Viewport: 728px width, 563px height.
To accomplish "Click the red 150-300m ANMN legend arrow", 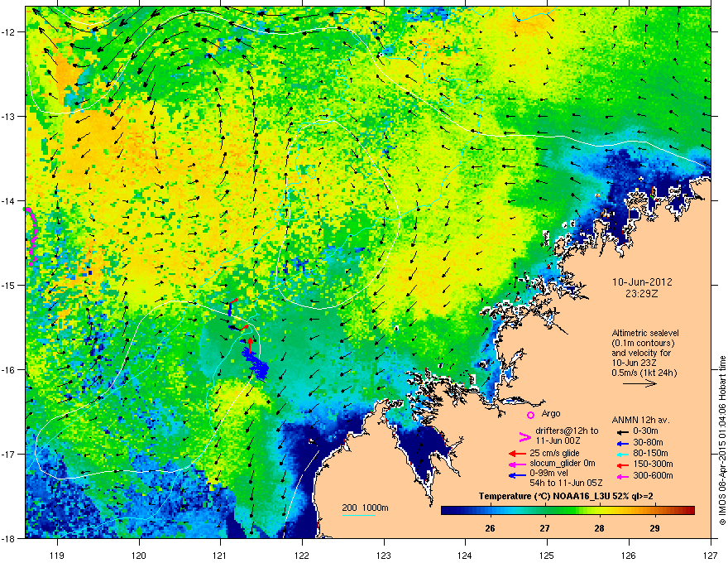I will click(x=622, y=464).
